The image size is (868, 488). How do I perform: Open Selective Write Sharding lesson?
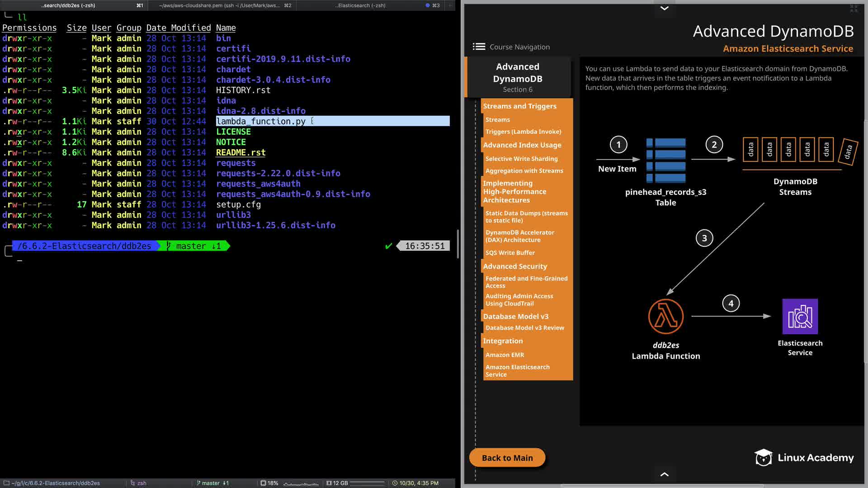(x=521, y=159)
